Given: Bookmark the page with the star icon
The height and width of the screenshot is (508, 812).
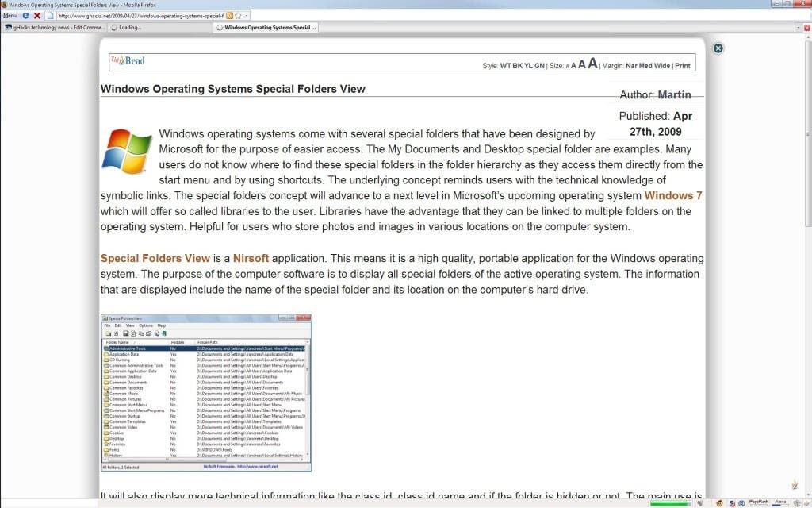Looking at the screenshot, I should [x=238, y=16].
